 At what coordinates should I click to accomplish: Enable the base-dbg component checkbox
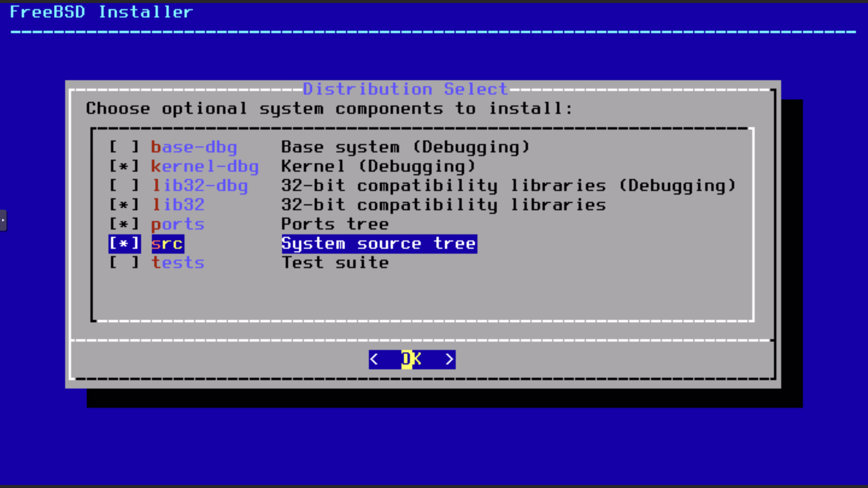pos(124,146)
